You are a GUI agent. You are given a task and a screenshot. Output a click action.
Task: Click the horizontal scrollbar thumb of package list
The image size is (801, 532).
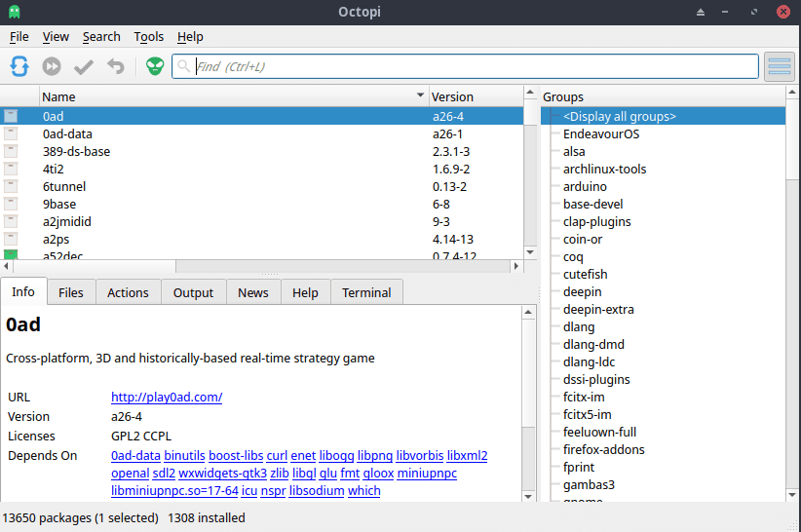click(94, 266)
